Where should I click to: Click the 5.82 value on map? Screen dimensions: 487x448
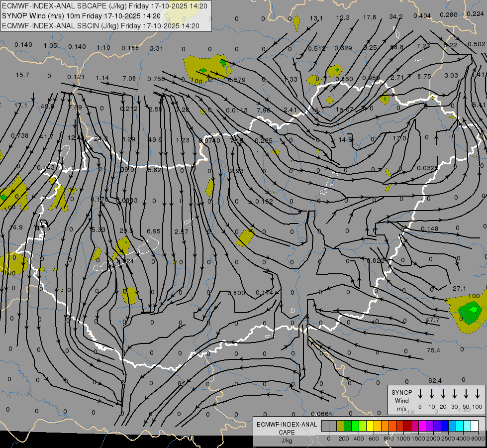point(155,170)
